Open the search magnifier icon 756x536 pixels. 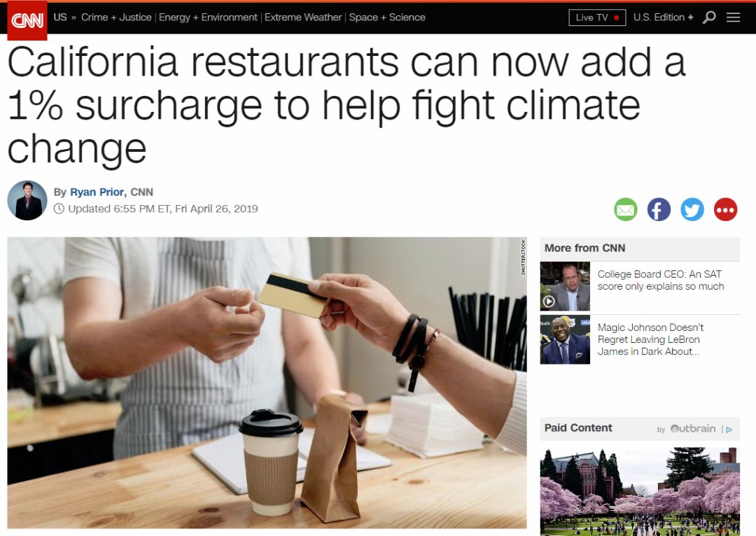pos(708,17)
